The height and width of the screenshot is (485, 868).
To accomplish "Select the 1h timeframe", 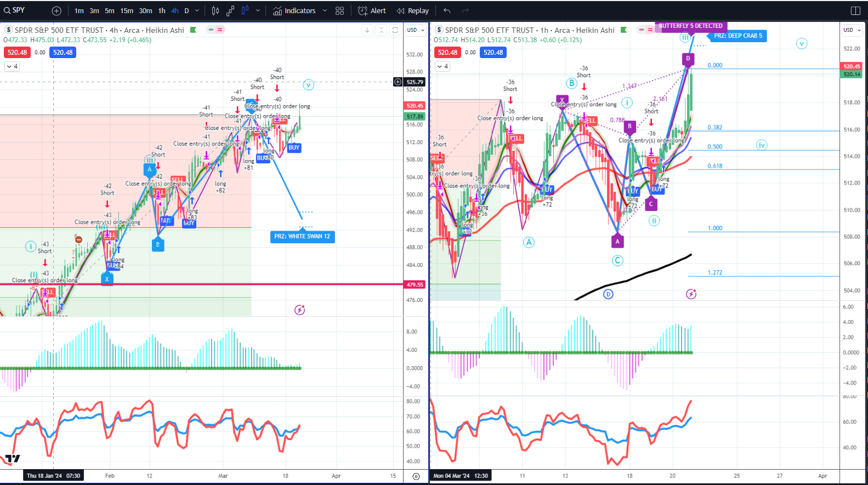I will point(162,10).
